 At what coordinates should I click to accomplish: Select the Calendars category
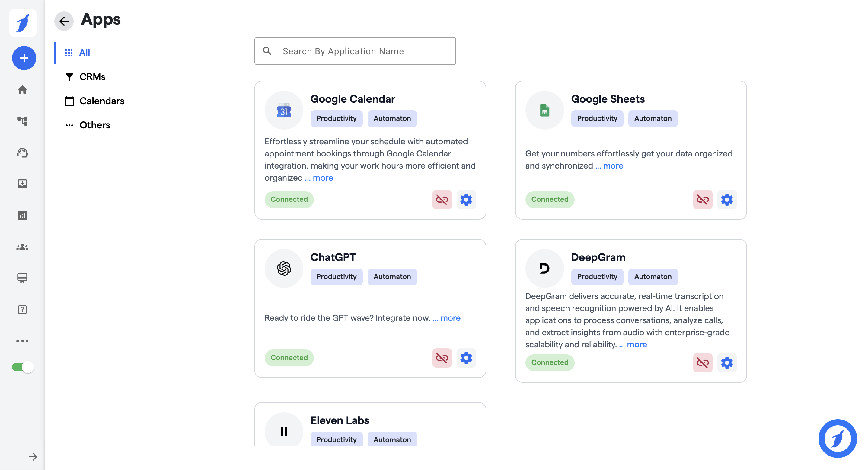[x=101, y=101]
